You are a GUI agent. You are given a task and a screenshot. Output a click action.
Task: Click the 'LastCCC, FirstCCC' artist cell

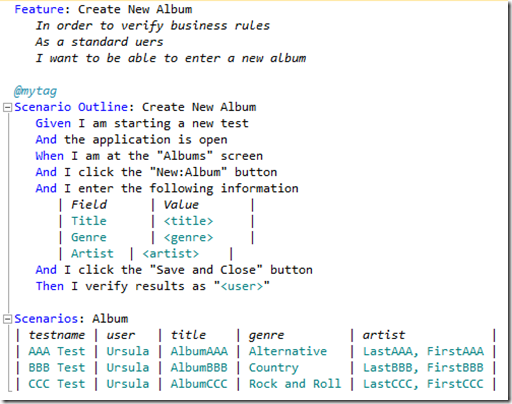pos(423,384)
